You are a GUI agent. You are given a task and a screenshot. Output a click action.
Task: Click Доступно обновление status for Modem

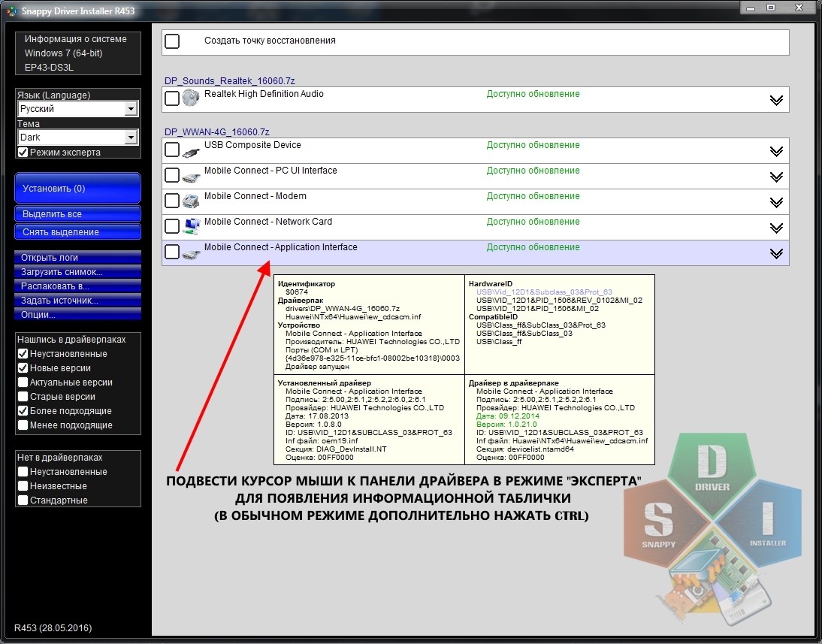tap(533, 196)
